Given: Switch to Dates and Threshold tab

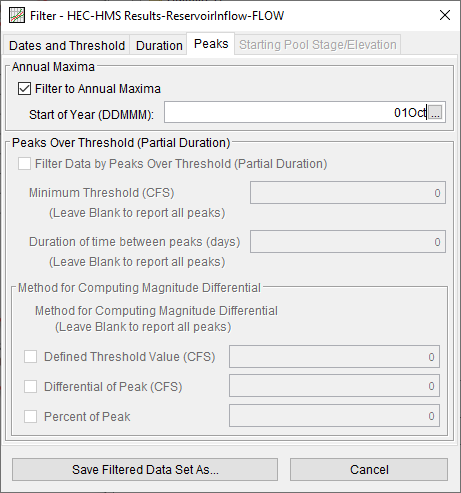Looking at the screenshot, I should 67,45.
